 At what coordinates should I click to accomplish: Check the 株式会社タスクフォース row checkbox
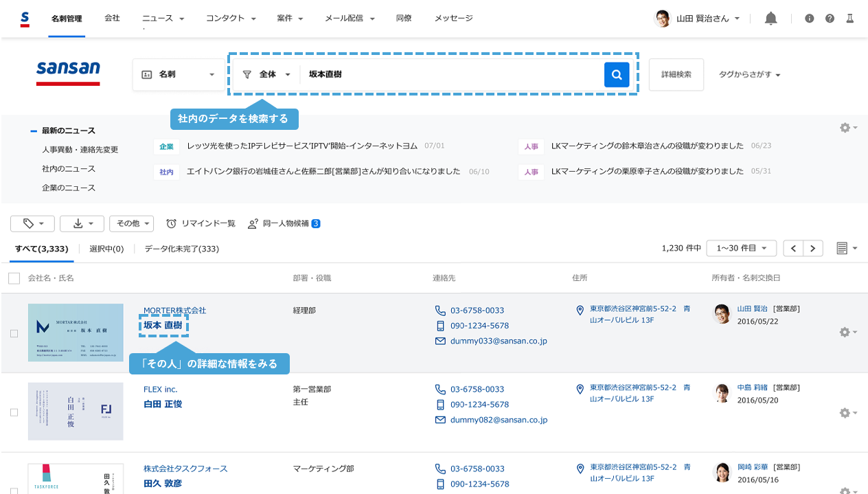point(14,490)
